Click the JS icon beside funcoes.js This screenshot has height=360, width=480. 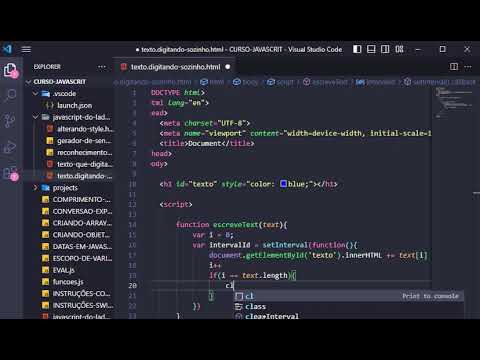click(x=45, y=282)
